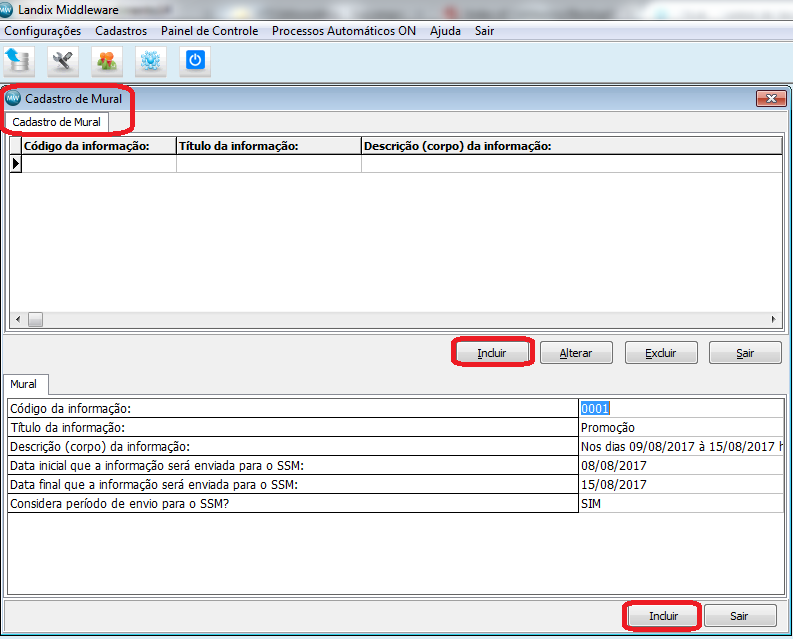Click the blue power button icon
The image size is (793, 639).
point(195,61)
